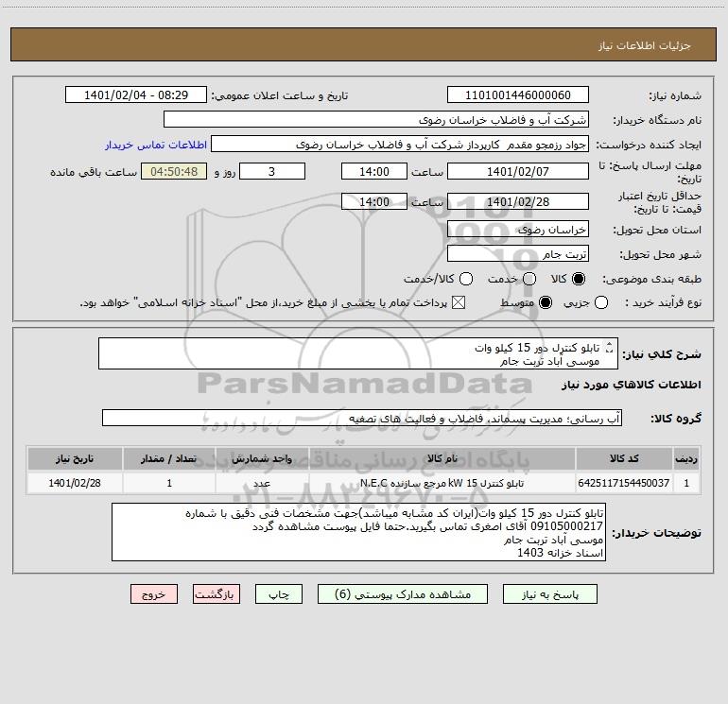Click the شماره نیاز field 1101001446000060
Viewport: 728px width, 704px height.
coord(518,95)
